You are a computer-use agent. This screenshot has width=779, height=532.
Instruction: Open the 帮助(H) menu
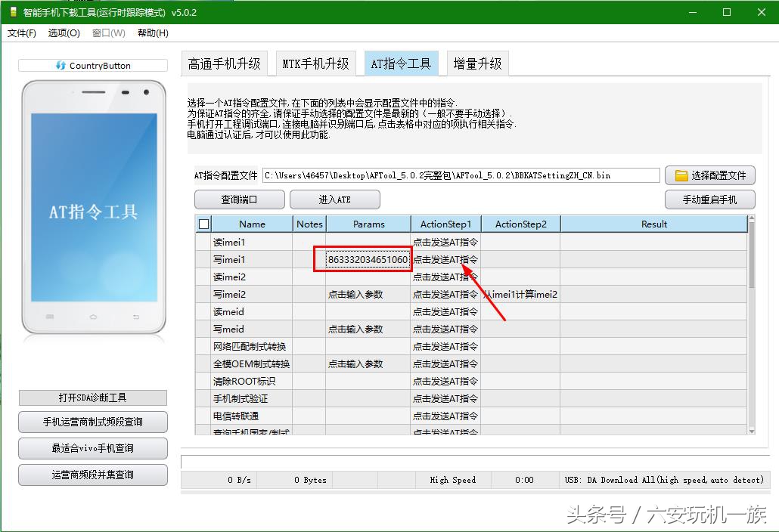tap(152, 33)
